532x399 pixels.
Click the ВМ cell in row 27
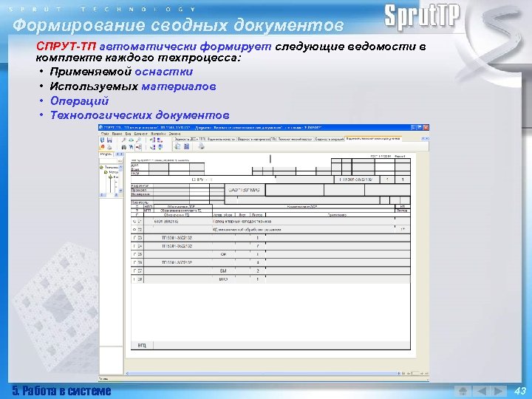coord(223,270)
